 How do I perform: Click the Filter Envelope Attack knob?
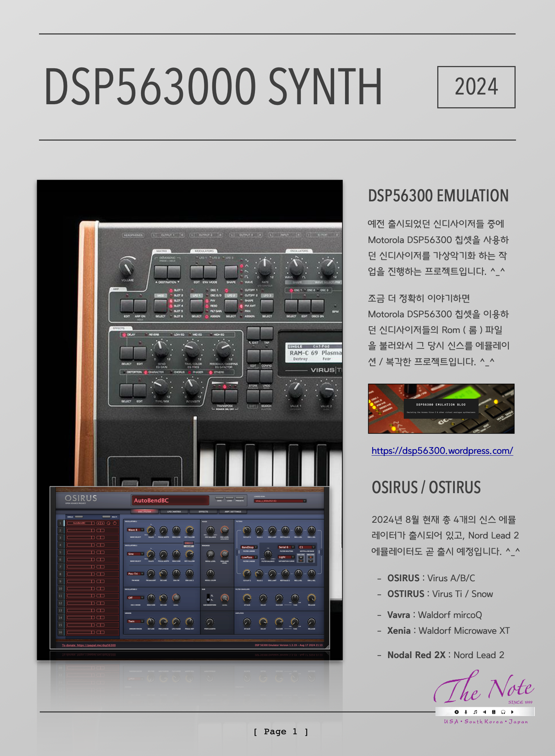pos(247,598)
